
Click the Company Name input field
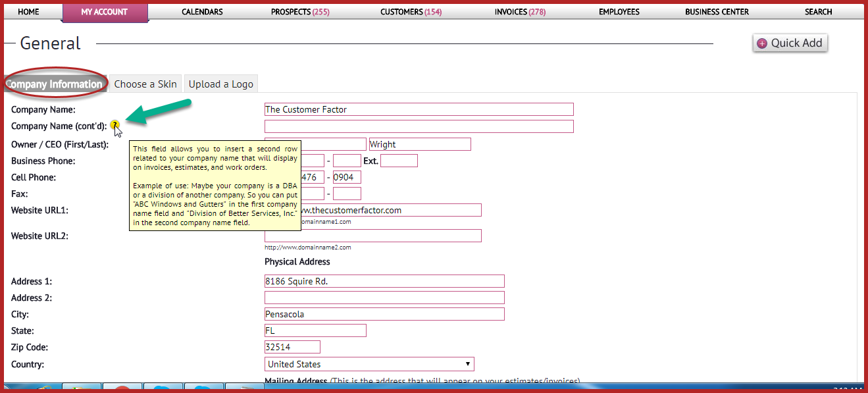tap(419, 109)
